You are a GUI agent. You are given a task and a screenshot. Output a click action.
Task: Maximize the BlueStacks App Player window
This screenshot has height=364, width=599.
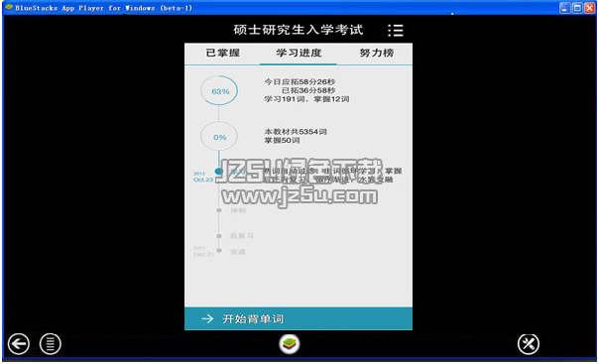tap(577, 8)
